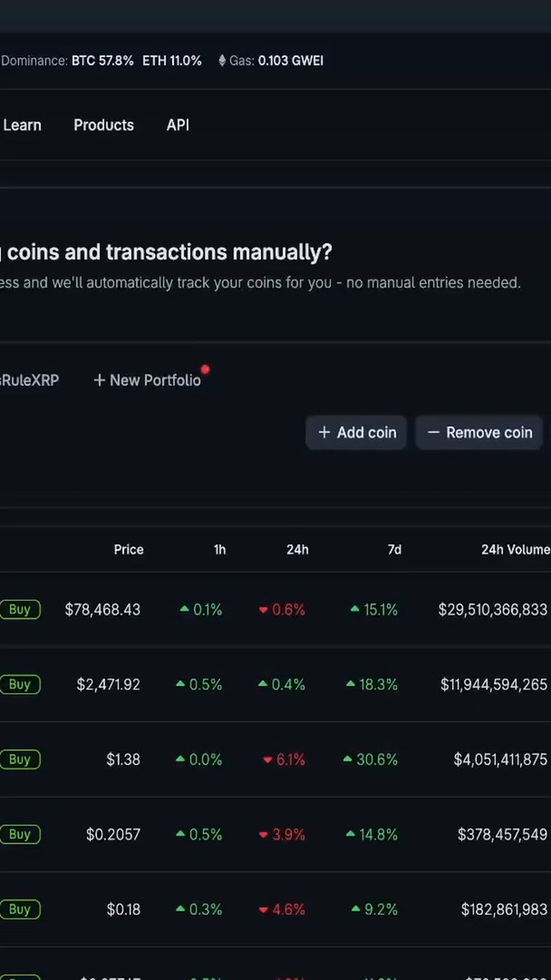Select the RuleXRP portfolio tab

pyautogui.click(x=29, y=381)
